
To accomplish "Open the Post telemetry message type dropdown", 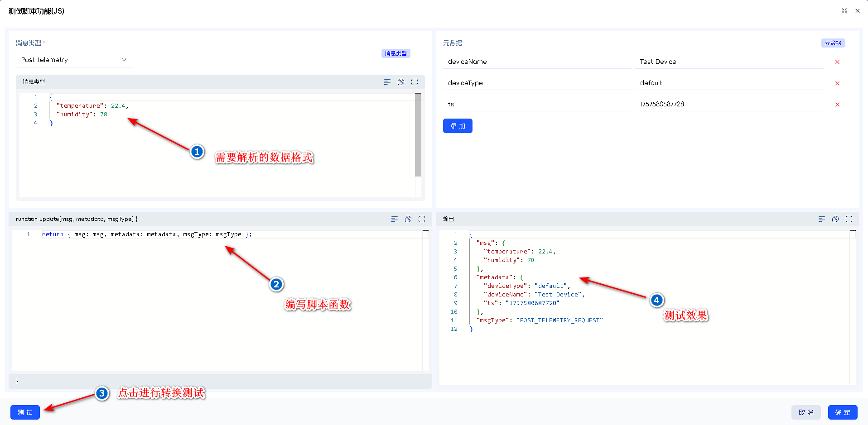I will [x=73, y=60].
